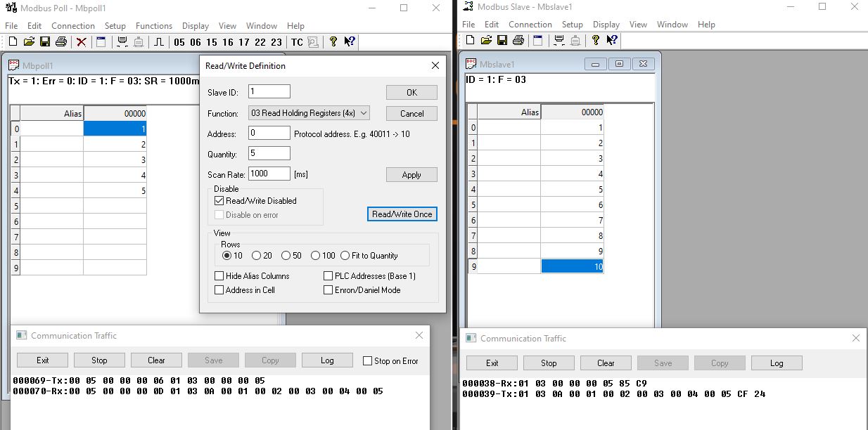
Task: Select function 06 toolbar button
Action: pos(196,42)
